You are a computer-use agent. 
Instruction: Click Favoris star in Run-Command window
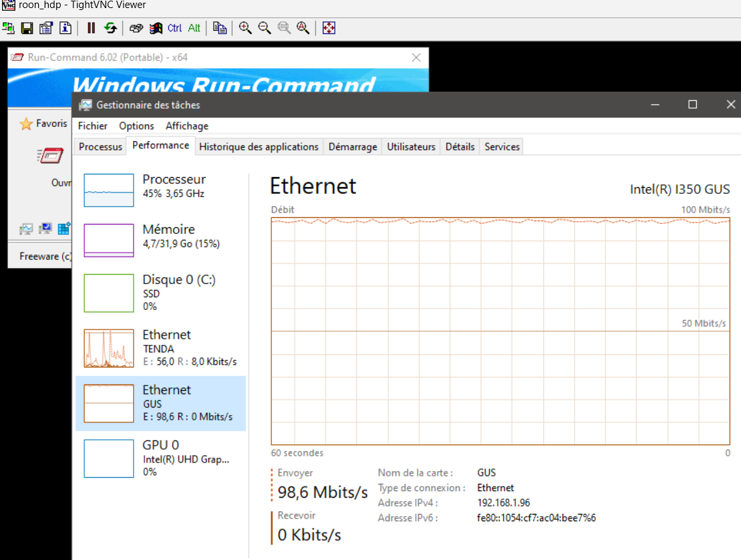(26, 124)
